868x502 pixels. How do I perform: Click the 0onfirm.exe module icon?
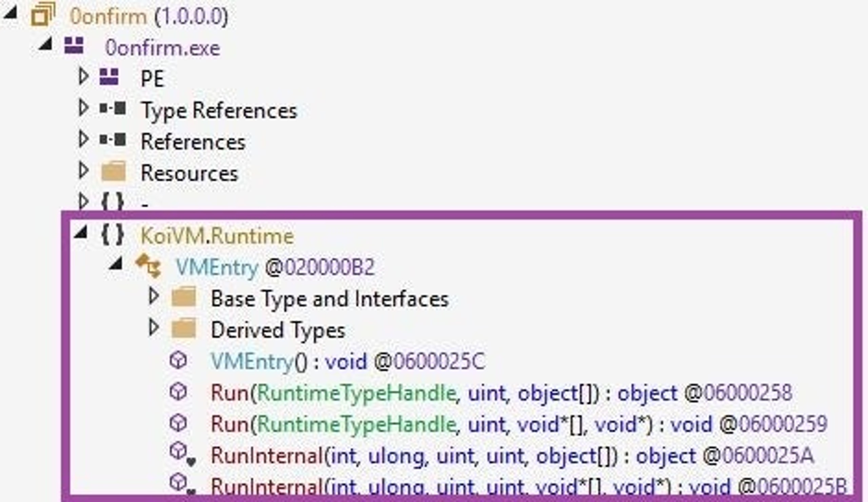[74, 45]
